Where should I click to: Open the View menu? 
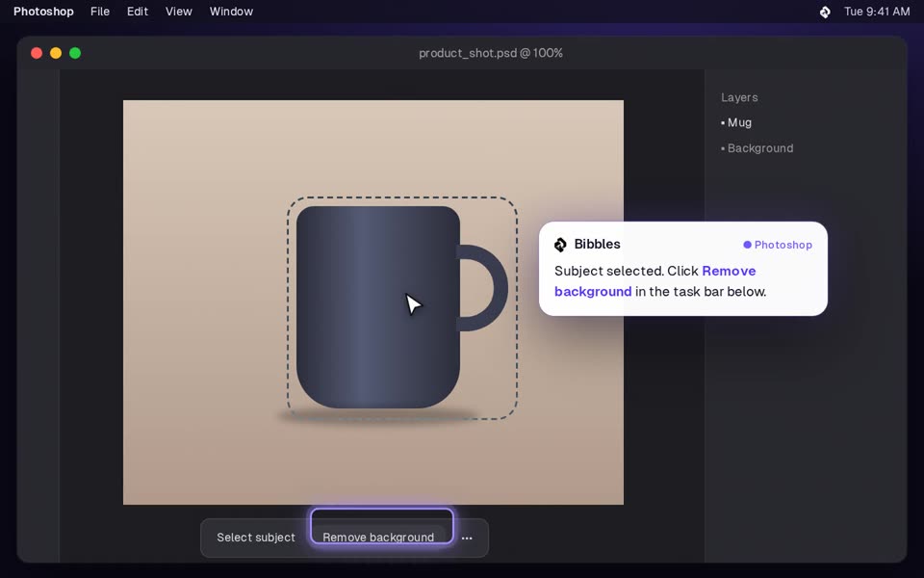click(x=179, y=12)
